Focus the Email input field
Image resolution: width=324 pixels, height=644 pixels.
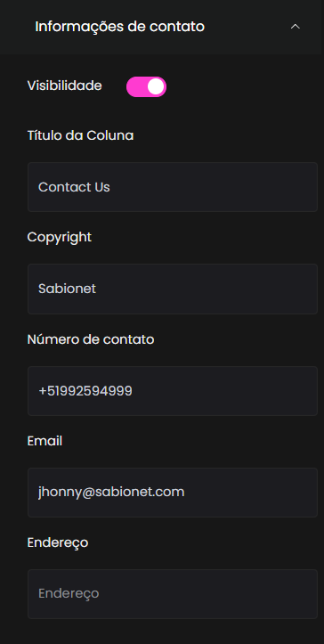pos(173,492)
